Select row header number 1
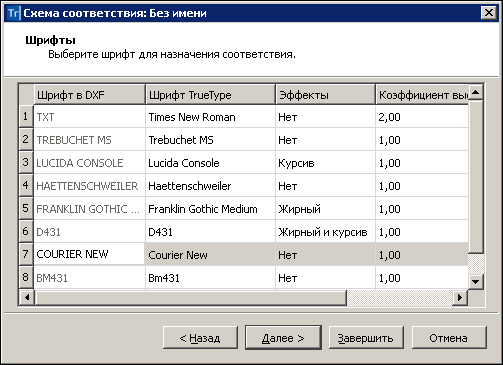 pos(26,117)
